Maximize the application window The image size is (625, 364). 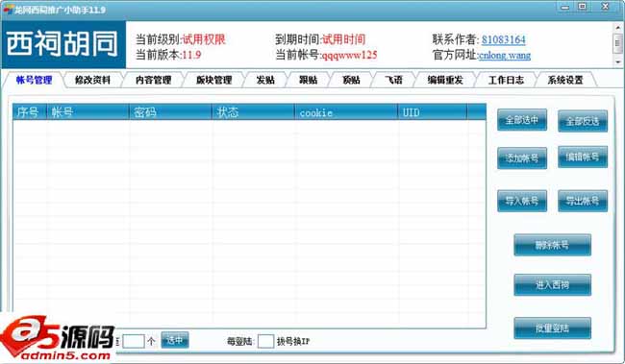583,7
